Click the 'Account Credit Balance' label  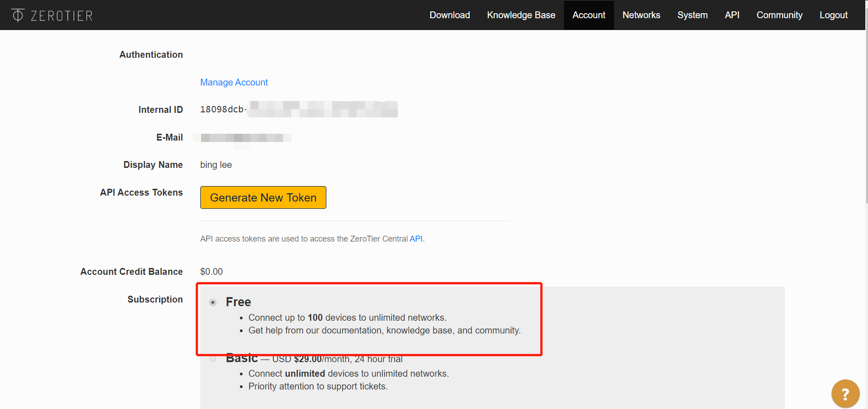132,272
